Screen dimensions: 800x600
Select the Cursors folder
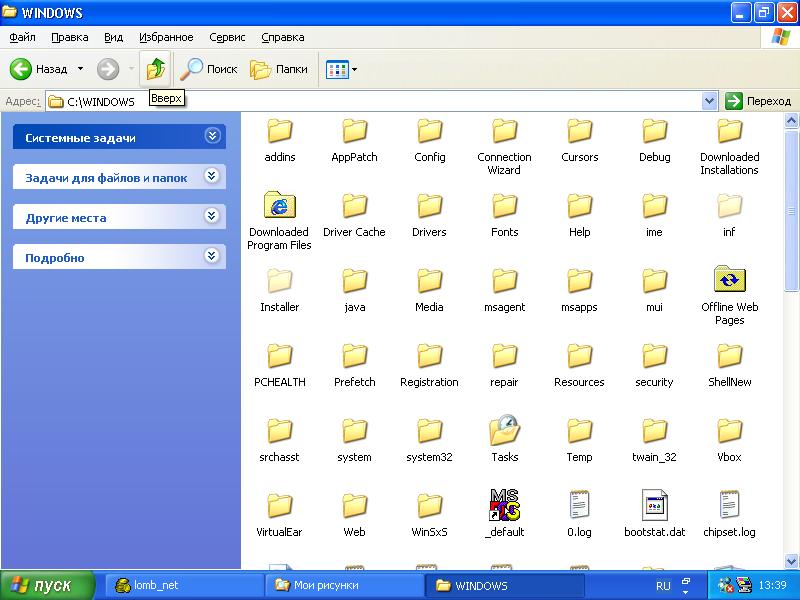pos(579,140)
